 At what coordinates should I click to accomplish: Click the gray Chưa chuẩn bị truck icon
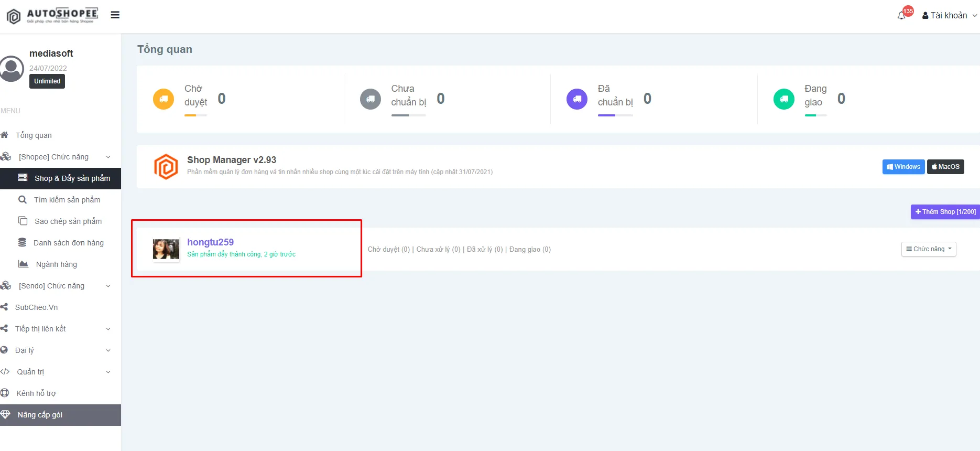[x=371, y=99]
